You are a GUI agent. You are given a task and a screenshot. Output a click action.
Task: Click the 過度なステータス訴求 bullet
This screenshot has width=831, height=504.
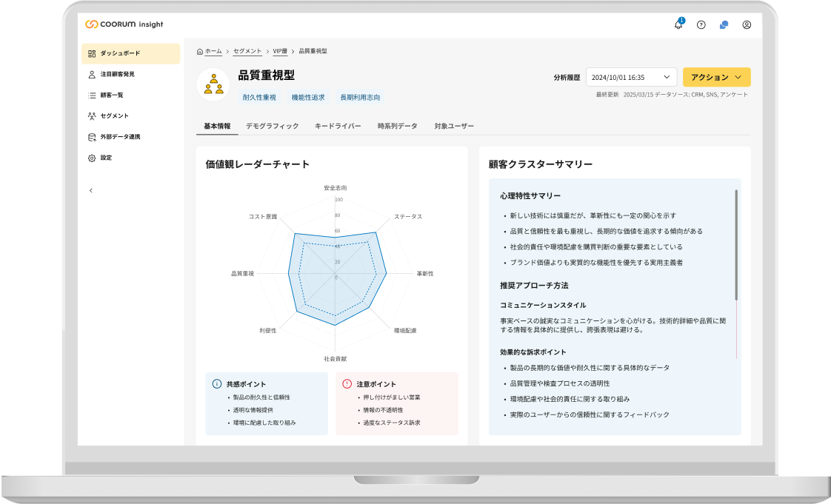click(392, 423)
